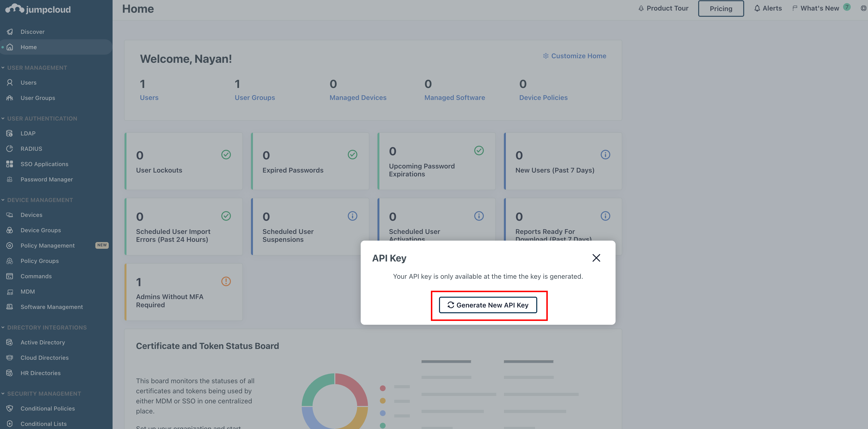
Task: Click the RADIUS icon in sidebar
Action: 10,148
